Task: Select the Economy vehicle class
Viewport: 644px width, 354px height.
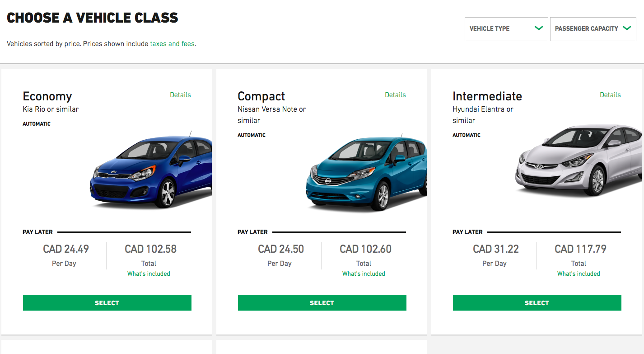Action: (107, 303)
